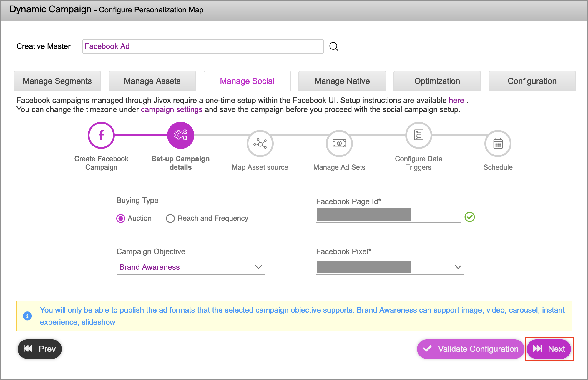The height and width of the screenshot is (380, 588).
Task: Click the Map Asset source label
Action: tap(260, 167)
